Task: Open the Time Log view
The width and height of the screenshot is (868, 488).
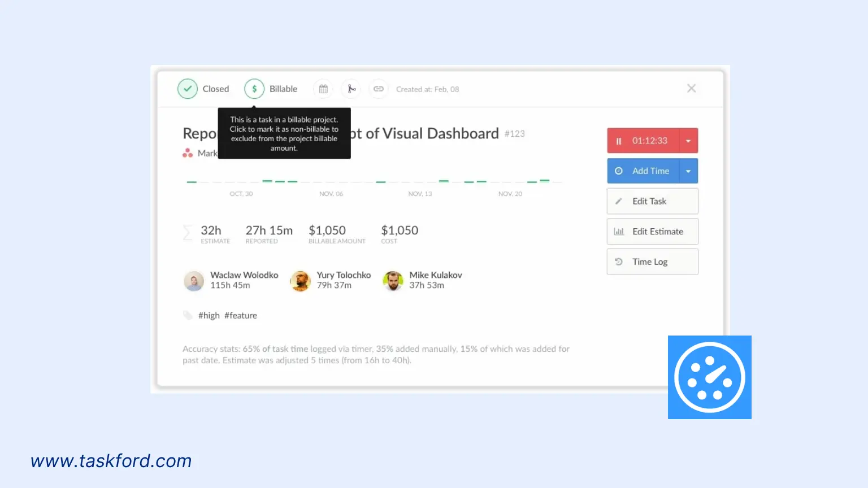Action: click(x=649, y=262)
